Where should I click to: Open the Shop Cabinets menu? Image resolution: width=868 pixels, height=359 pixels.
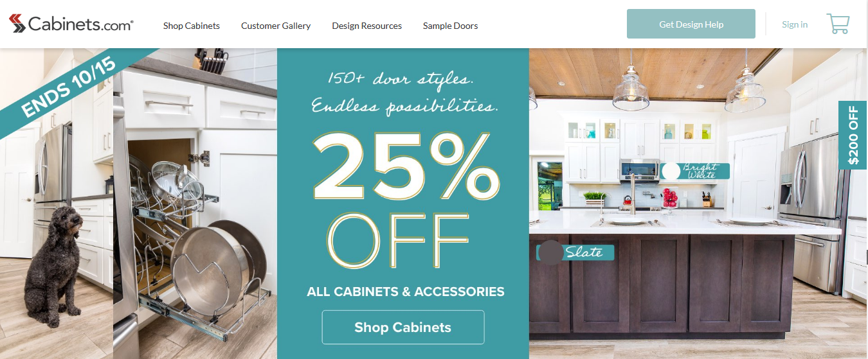[192, 26]
